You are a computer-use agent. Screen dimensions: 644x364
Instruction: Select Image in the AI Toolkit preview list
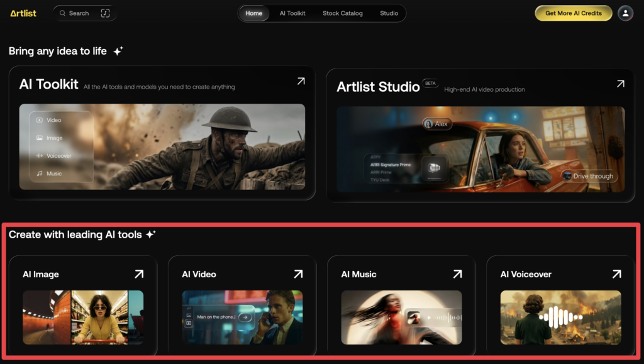point(55,138)
